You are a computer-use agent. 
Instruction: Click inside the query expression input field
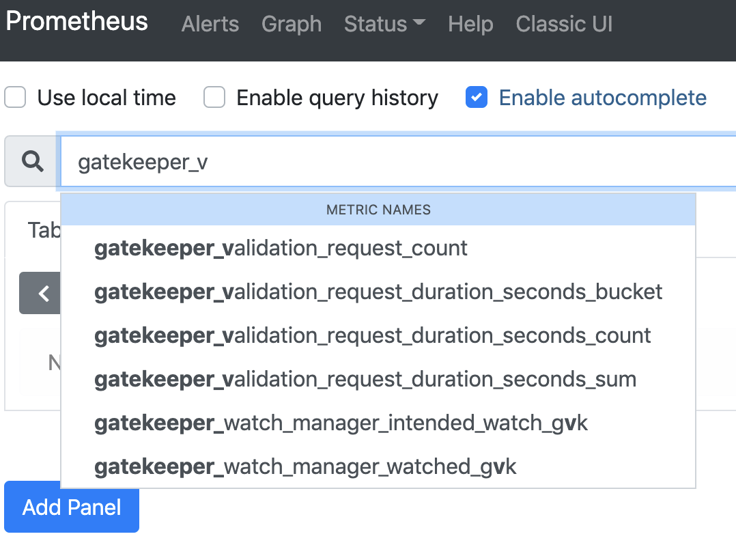[x=410, y=161]
